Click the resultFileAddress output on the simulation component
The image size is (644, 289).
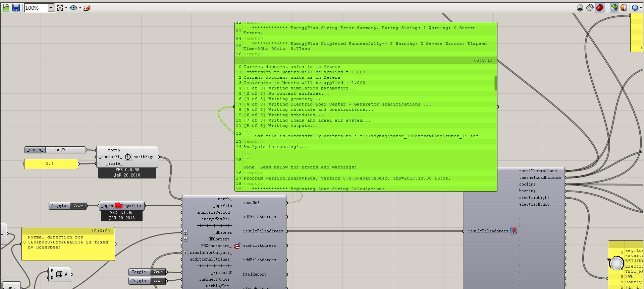[x=263, y=231]
